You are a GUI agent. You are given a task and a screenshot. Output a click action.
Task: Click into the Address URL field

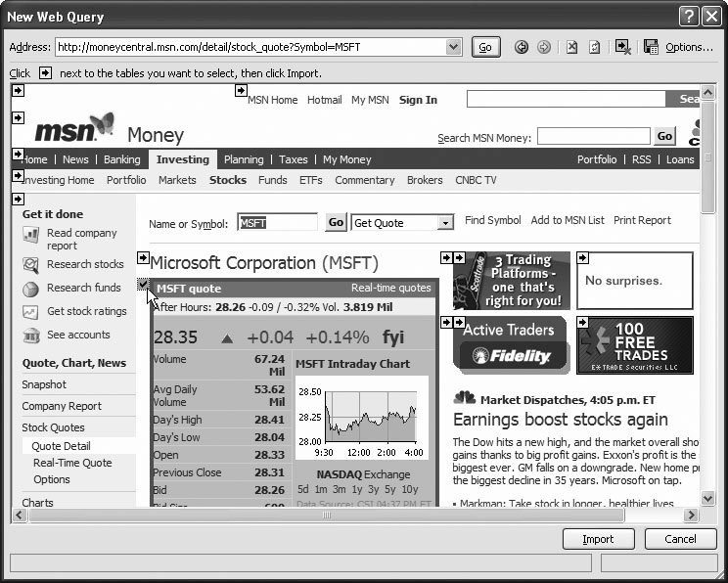click(250, 47)
